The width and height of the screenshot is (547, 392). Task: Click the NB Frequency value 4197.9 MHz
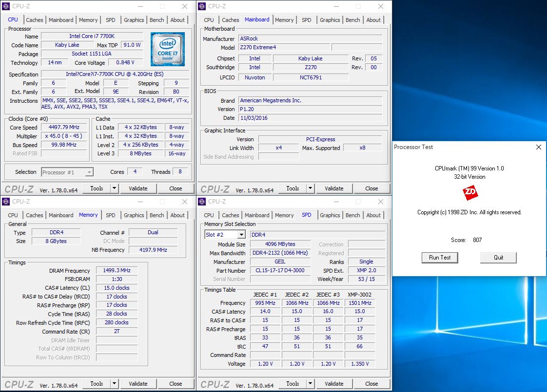153,250
